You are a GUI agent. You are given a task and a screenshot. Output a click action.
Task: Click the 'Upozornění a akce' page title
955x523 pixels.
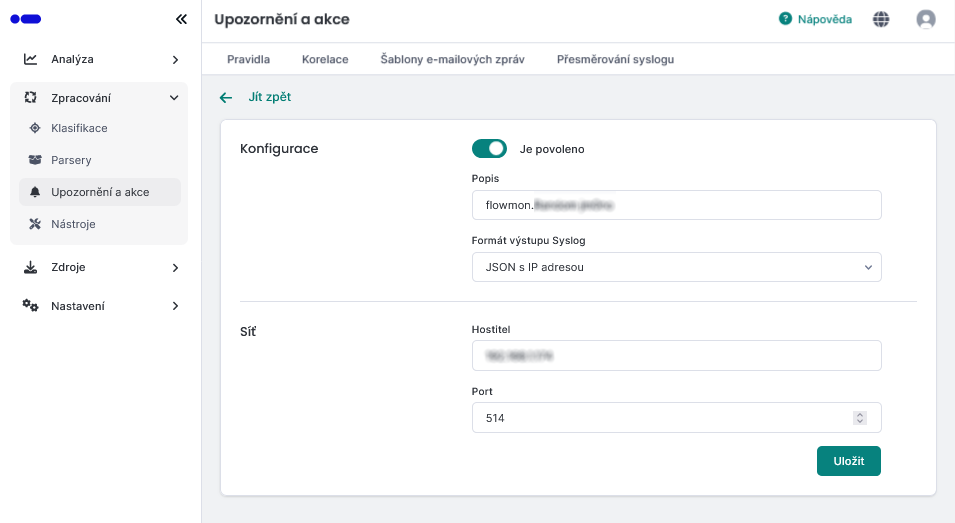(x=282, y=19)
